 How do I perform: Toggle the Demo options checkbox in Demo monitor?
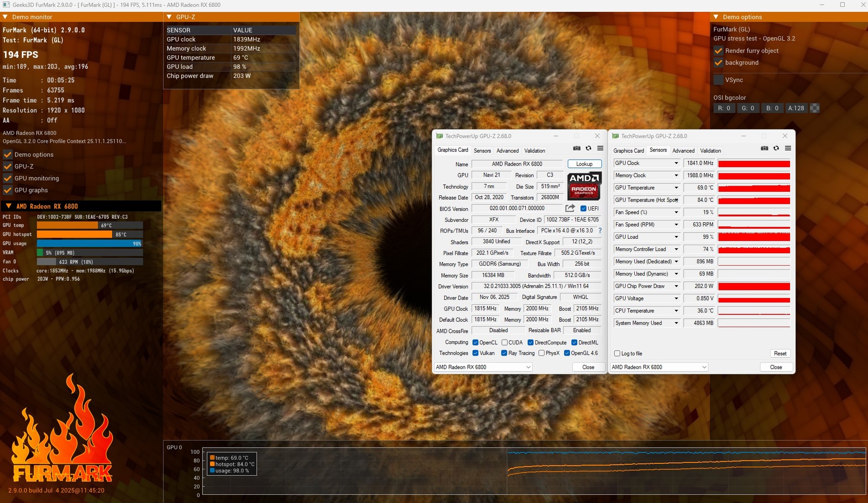pos(7,154)
